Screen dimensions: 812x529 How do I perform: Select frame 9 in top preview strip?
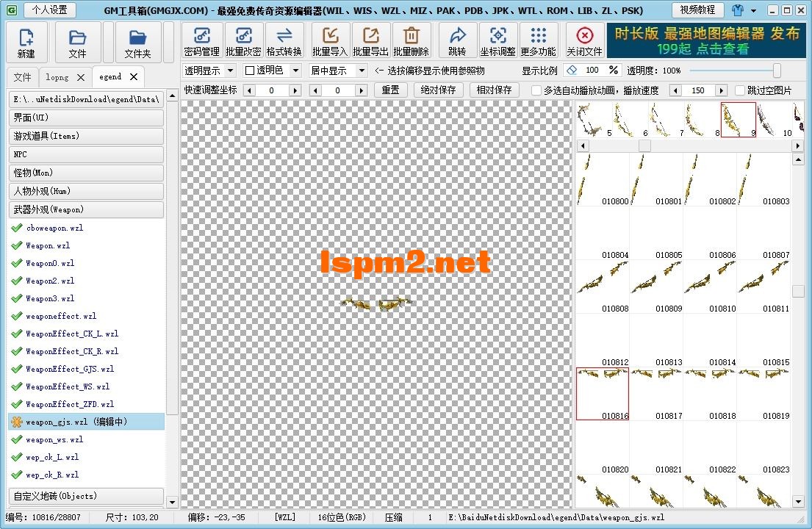739,120
